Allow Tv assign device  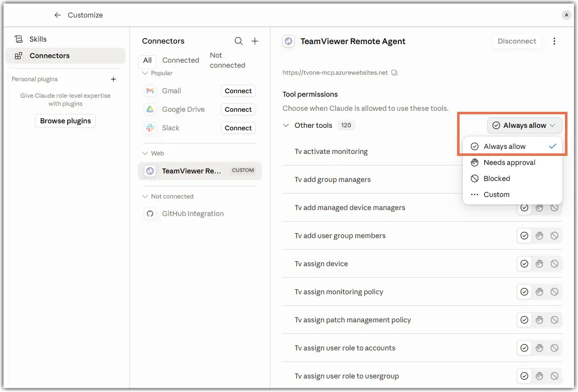point(524,264)
